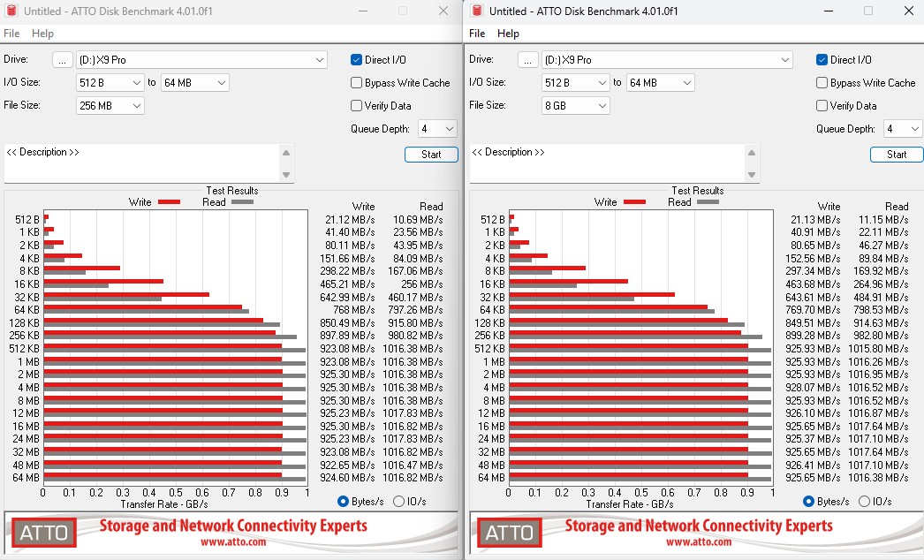Click 768 MB/s write value, left window
Viewport: 924px width, 560px height.
point(354,310)
